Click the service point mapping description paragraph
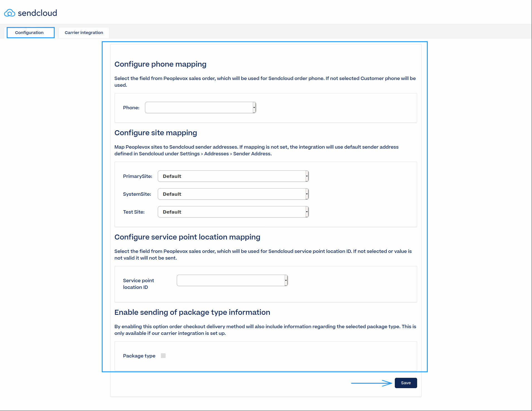 coord(263,255)
